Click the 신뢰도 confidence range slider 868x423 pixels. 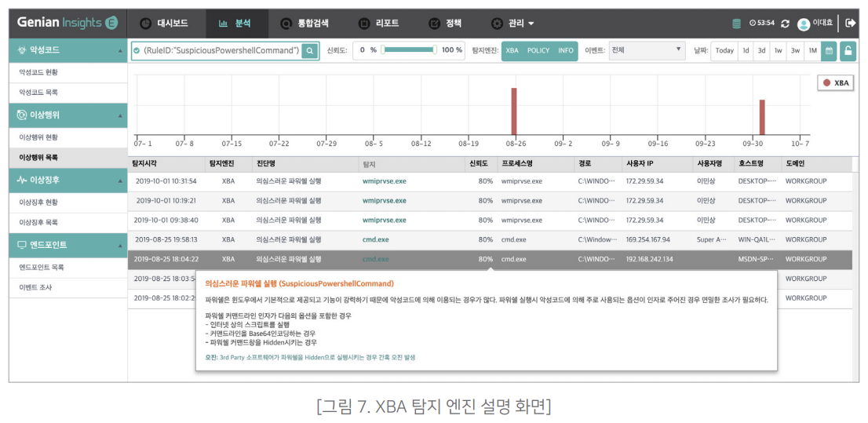pos(409,50)
